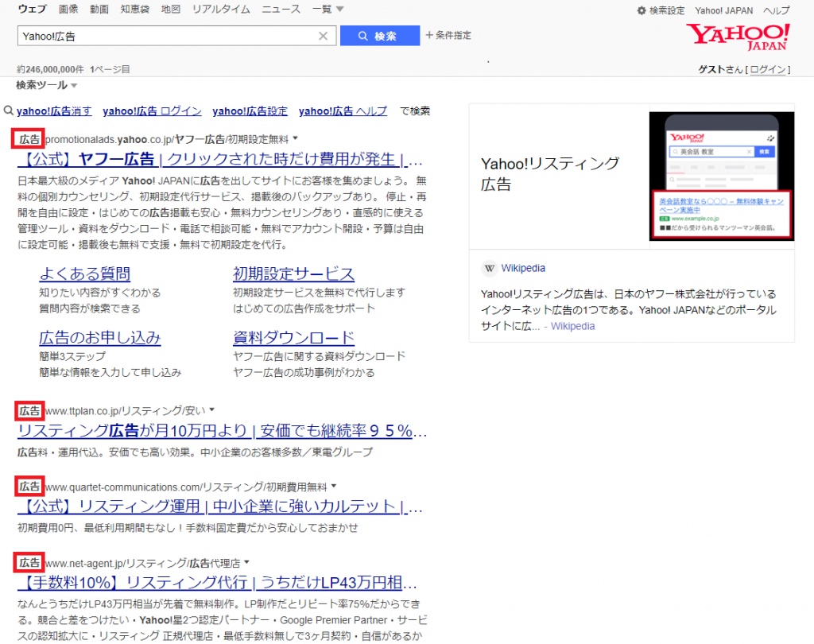The image size is (814, 644).
Task: Expand the 検索ツール dropdown
Action: pos(47,85)
